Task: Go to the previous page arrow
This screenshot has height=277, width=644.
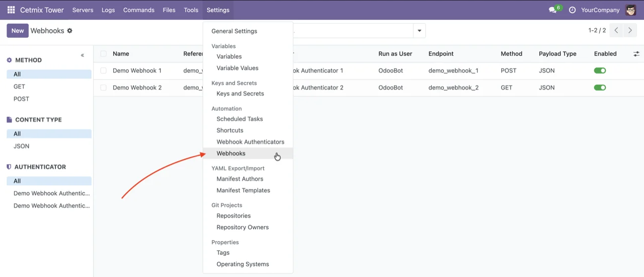Action: pos(616,31)
